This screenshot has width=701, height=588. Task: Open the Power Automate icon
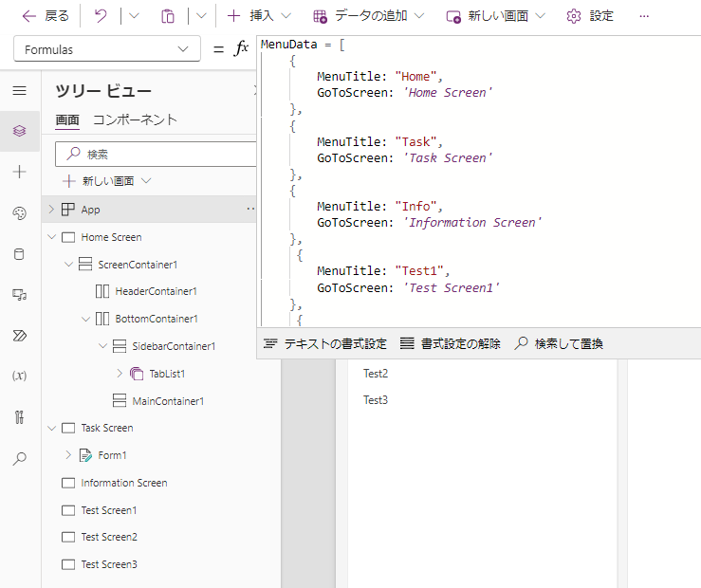pos(19,336)
